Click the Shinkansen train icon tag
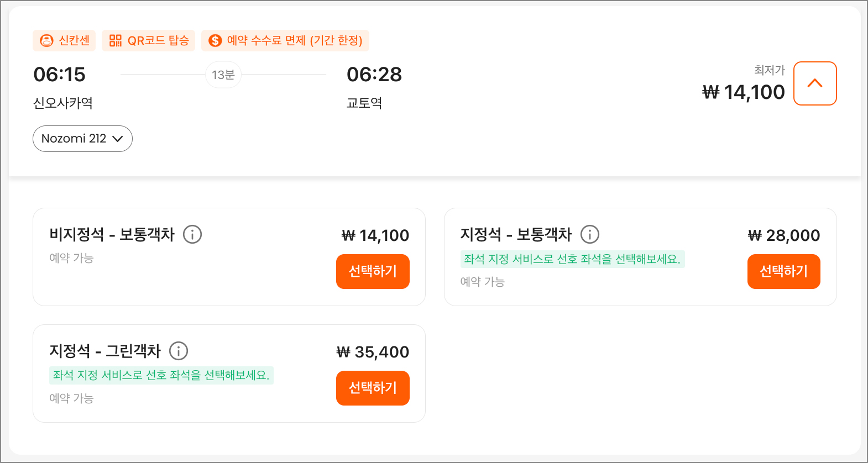The height and width of the screenshot is (463, 868). pyautogui.click(x=47, y=40)
